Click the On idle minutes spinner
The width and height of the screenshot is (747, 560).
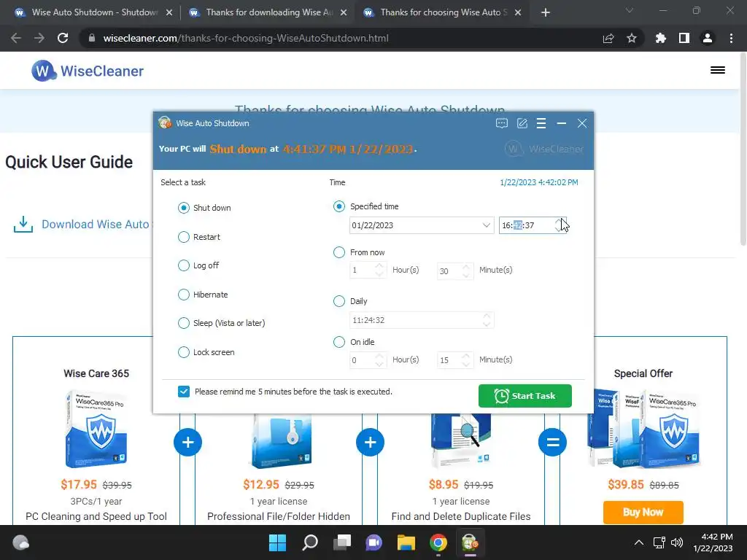pyautogui.click(x=455, y=360)
